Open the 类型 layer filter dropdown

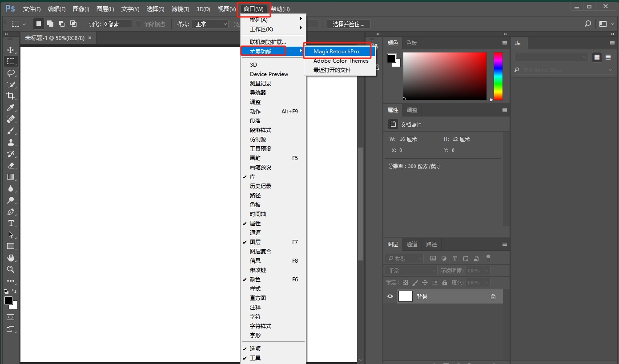coord(405,258)
